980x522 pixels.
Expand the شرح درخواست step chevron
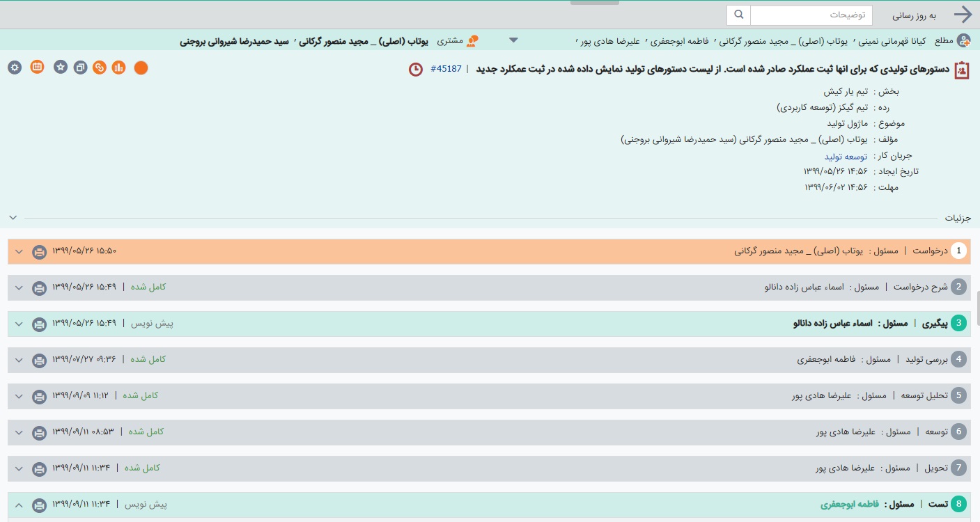click(x=19, y=287)
